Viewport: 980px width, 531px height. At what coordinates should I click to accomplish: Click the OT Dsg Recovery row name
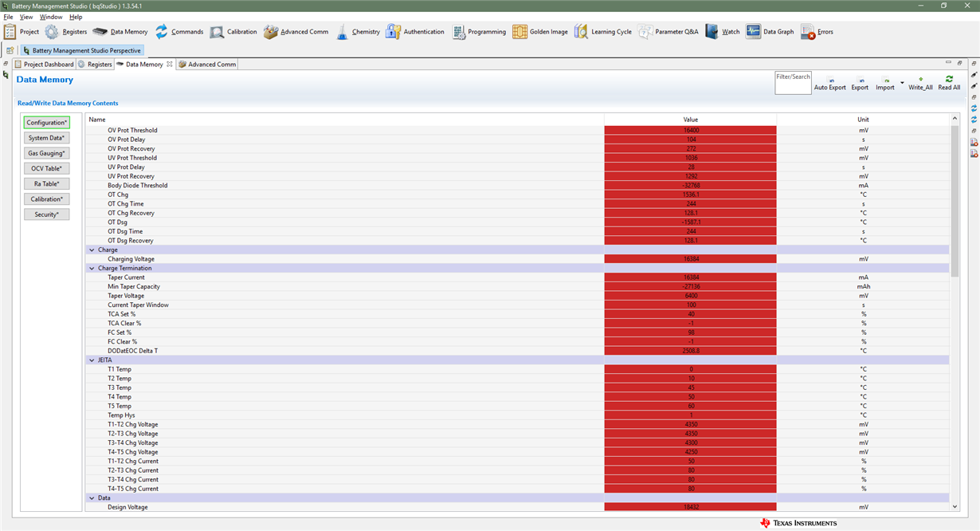131,241
